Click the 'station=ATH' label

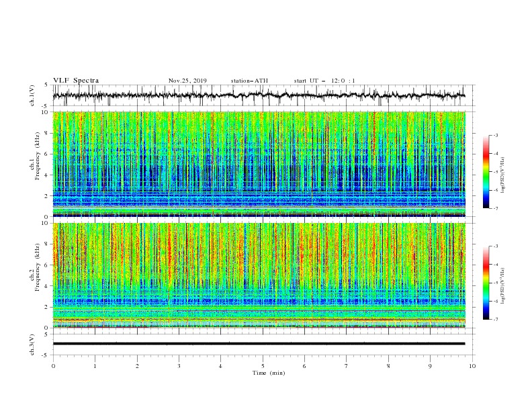(x=249, y=81)
